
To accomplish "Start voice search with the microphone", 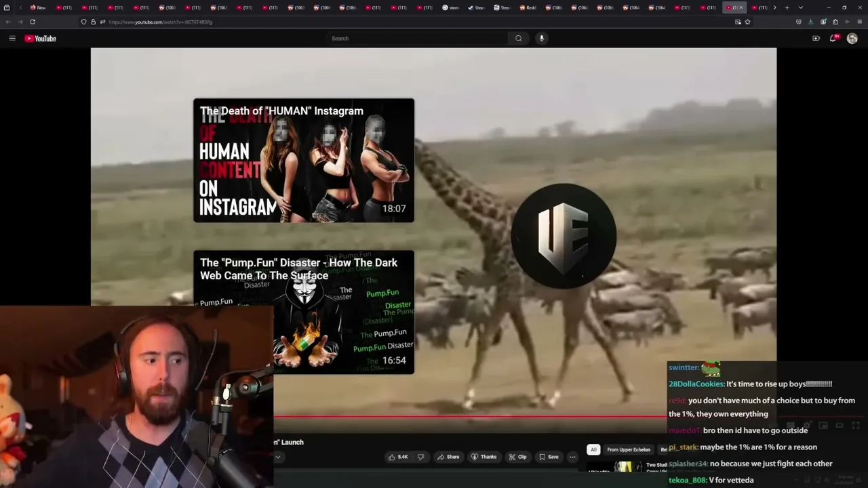I will pos(541,39).
